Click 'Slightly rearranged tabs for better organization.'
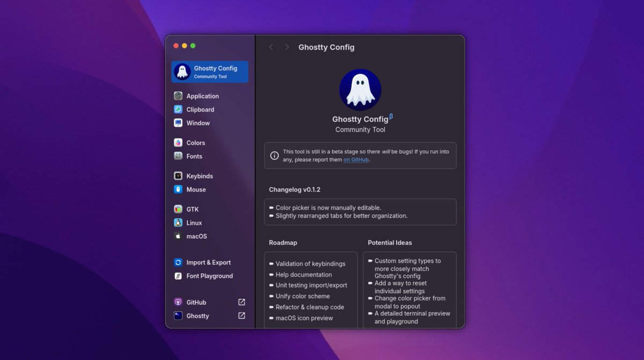Viewport: 644px width, 360px height. point(342,216)
